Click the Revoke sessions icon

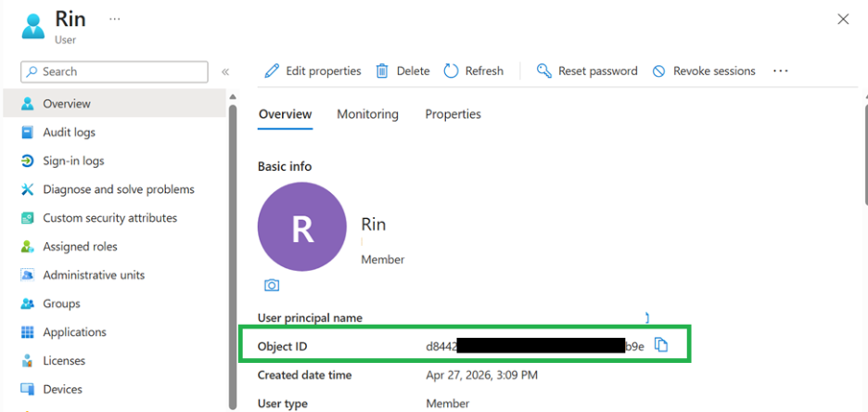[x=658, y=71]
